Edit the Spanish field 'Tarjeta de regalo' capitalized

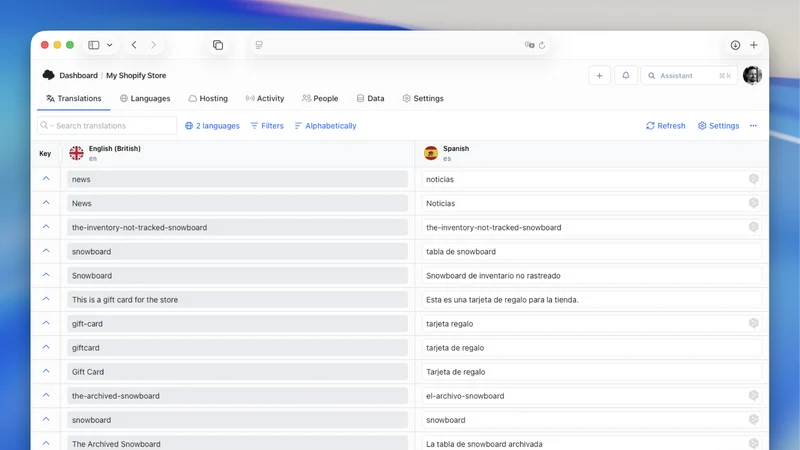coord(591,372)
